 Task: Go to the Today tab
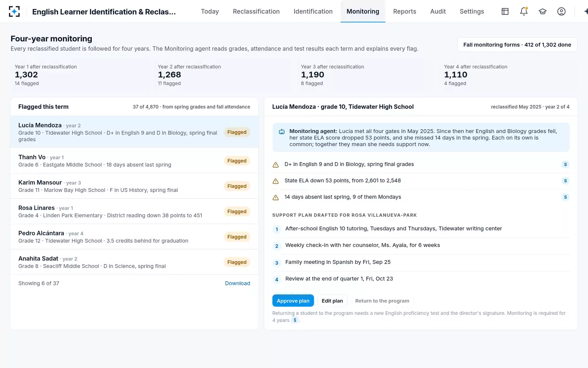210,11
